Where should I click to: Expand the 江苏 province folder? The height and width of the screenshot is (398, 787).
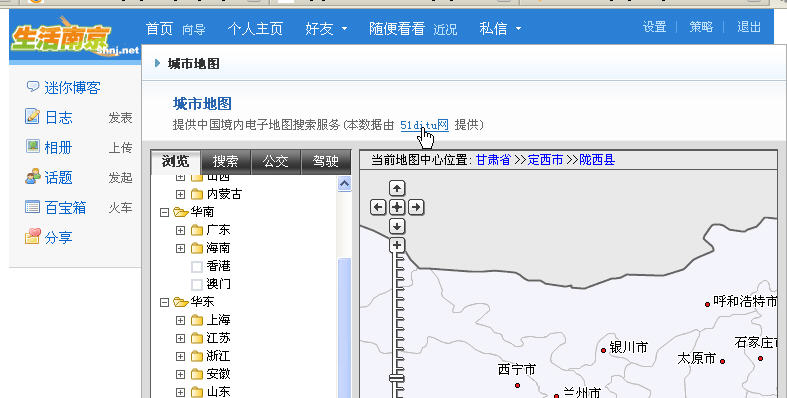point(180,338)
